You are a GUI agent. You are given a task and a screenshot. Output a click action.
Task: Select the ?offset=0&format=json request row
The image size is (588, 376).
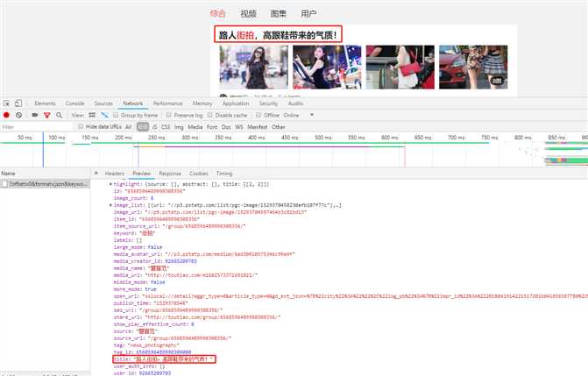(x=45, y=184)
